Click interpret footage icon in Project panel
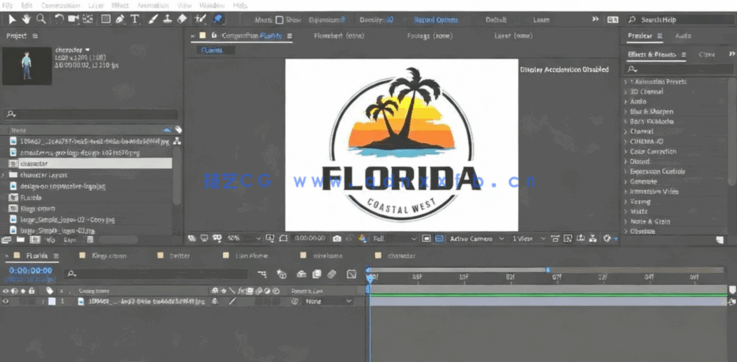 pos(6,240)
